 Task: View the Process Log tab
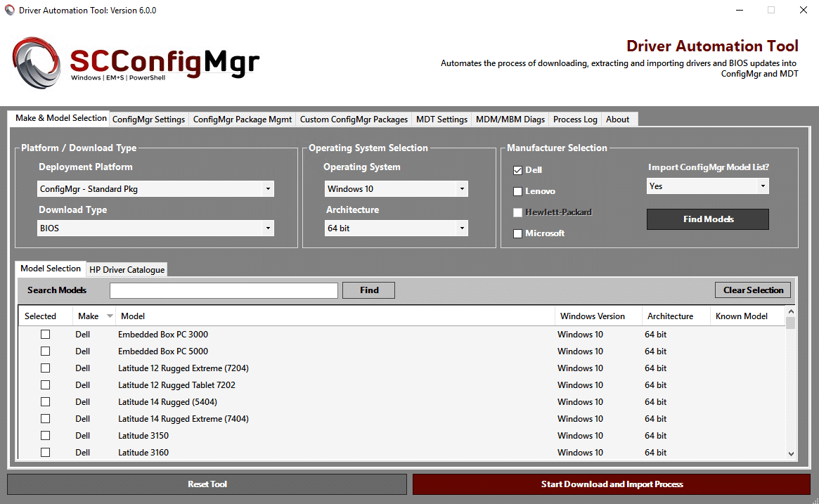pos(575,119)
